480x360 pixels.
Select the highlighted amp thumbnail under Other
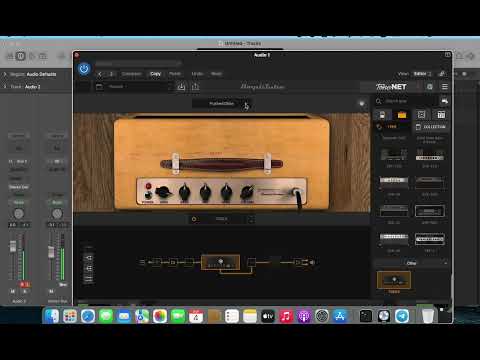pyautogui.click(x=394, y=280)
